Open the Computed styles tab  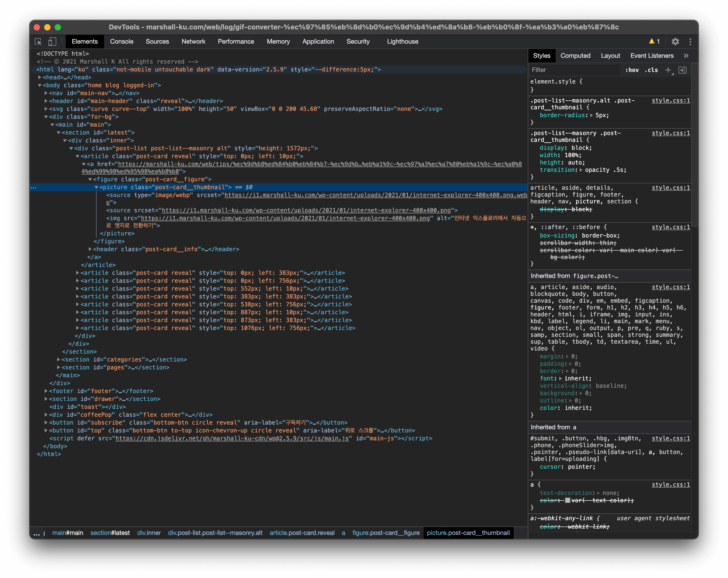(575, 56)
